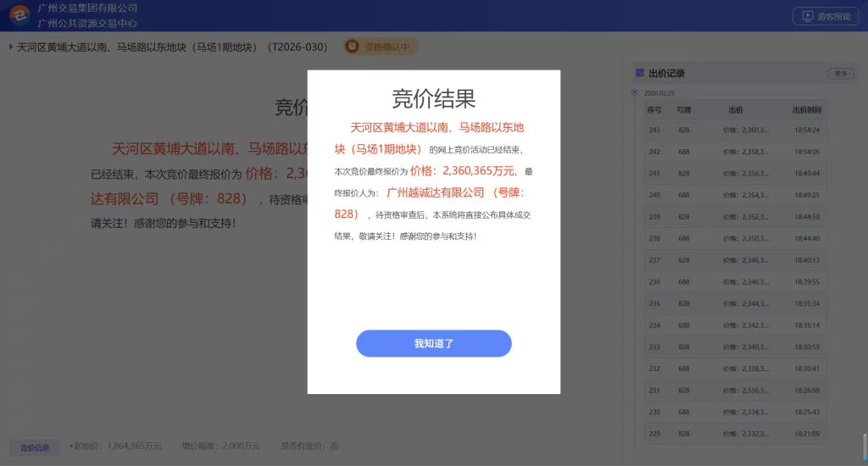Select bid record row 236

tap(736, 281)
